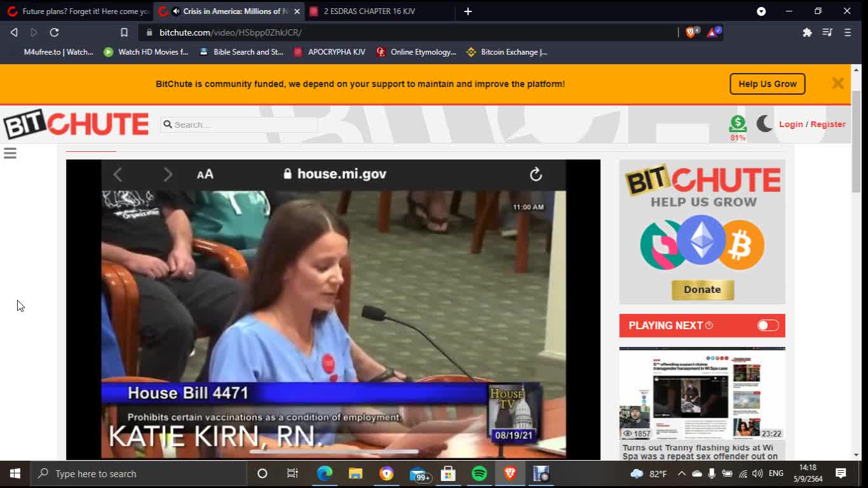Viewport: 868px width, 488px height.
Task: Open the Brave main hamburger menu
Action: pyautogui.click(x=848, y=32)
